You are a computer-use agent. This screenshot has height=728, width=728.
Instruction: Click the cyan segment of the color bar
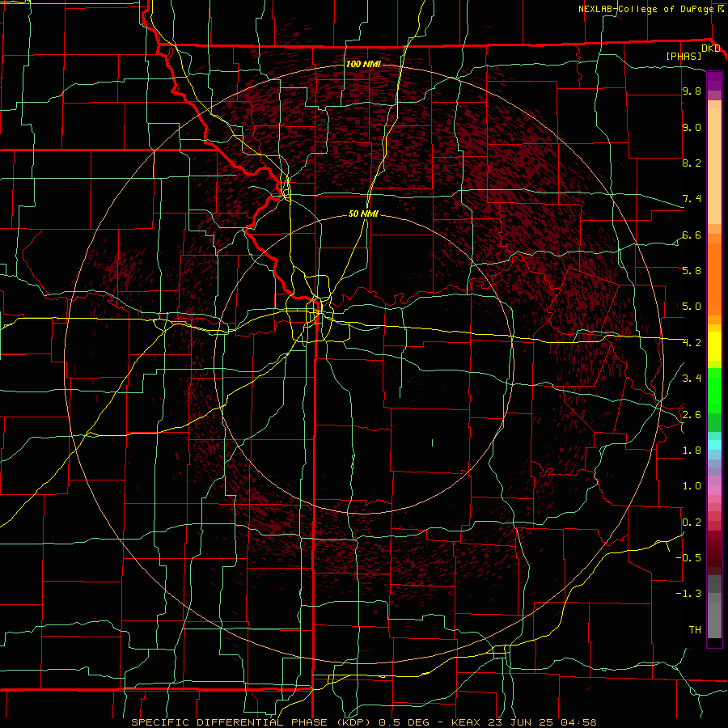pyautogui.click(x=714, y=445)
